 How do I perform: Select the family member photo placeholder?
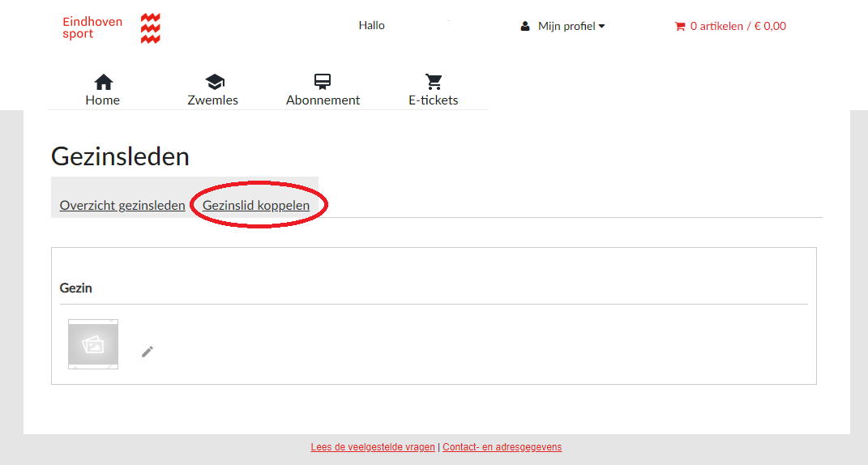(x=93, y=344)
